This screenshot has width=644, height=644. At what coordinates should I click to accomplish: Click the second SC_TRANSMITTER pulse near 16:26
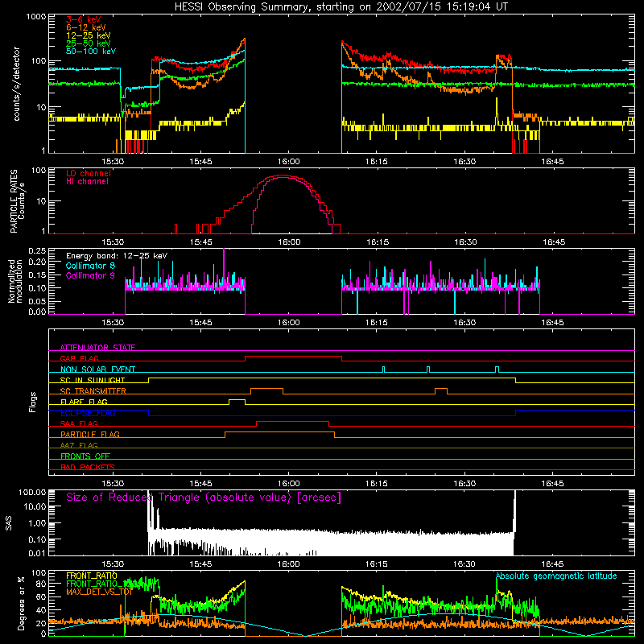point(441,389)
